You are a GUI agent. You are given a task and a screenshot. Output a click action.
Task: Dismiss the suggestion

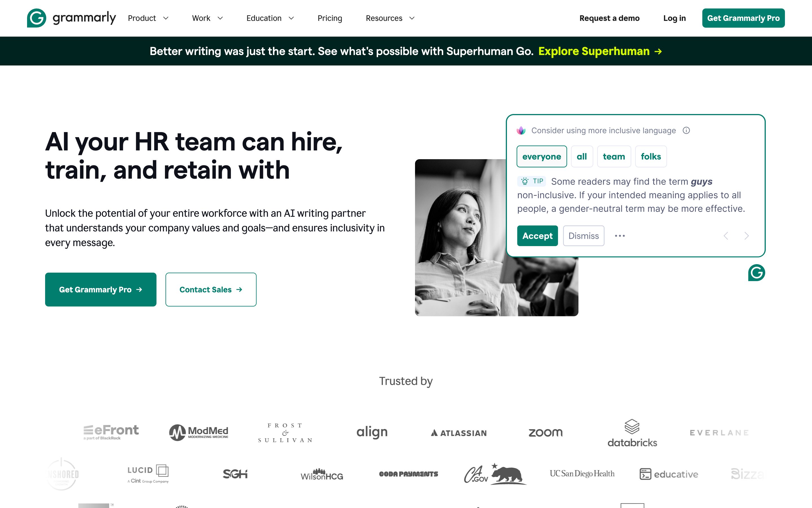tap(584, 236)
